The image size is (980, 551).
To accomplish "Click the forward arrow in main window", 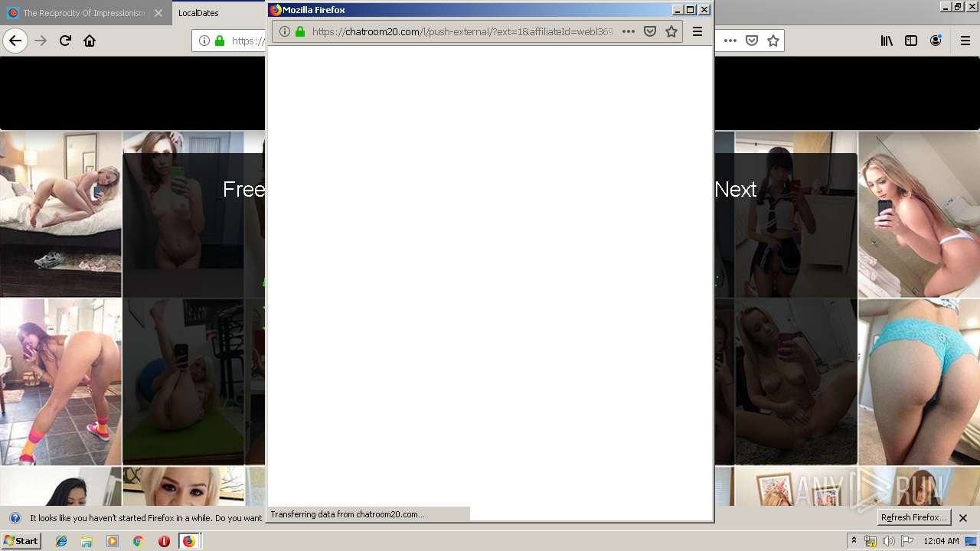I will pyautogui.click(x=41, y=41).
